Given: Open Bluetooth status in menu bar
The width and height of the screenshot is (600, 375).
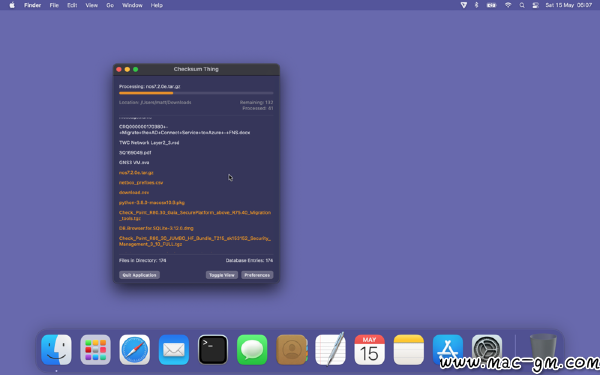Looking at the screenshot, I should (x=476, y=5).
